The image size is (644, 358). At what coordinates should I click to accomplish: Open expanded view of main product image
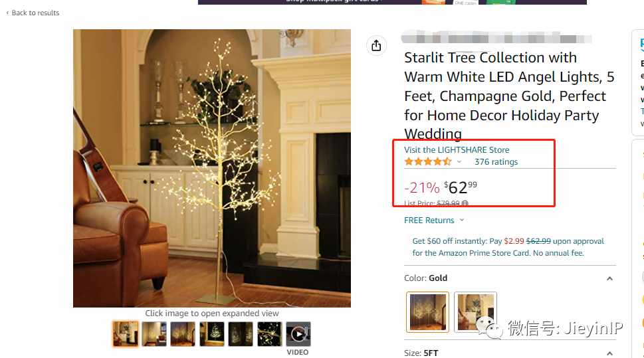[212, 168]
